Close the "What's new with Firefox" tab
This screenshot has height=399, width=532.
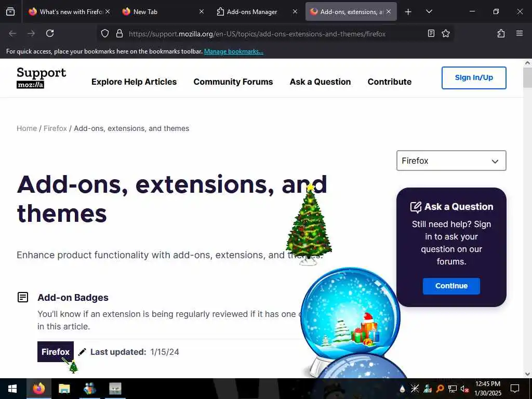click(x=108, y=11)
